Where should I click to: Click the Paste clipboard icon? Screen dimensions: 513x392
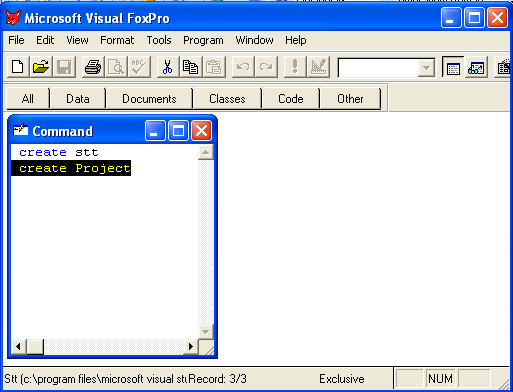(x=214, y=67)
